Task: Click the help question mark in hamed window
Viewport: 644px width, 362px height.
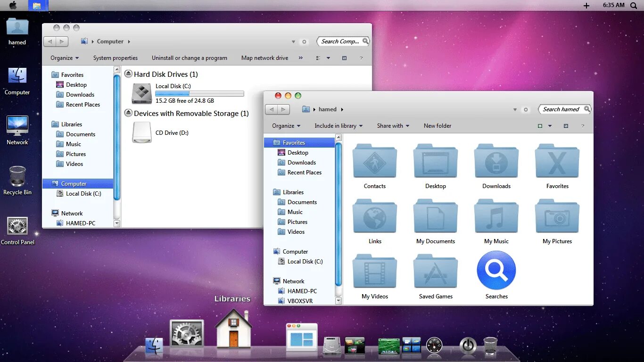Action: [583, 126]
